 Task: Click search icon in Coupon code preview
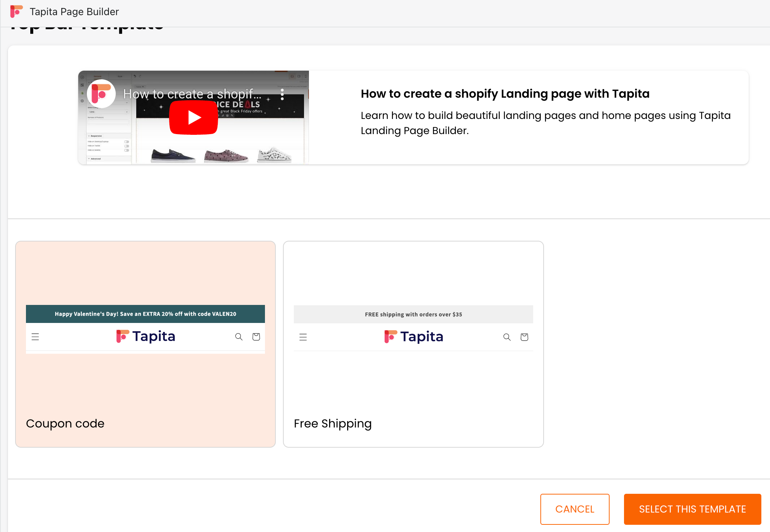[239, 337]
